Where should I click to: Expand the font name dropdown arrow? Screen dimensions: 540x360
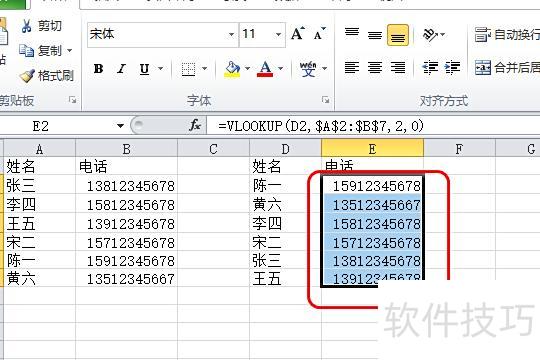[x=232, y=34]
